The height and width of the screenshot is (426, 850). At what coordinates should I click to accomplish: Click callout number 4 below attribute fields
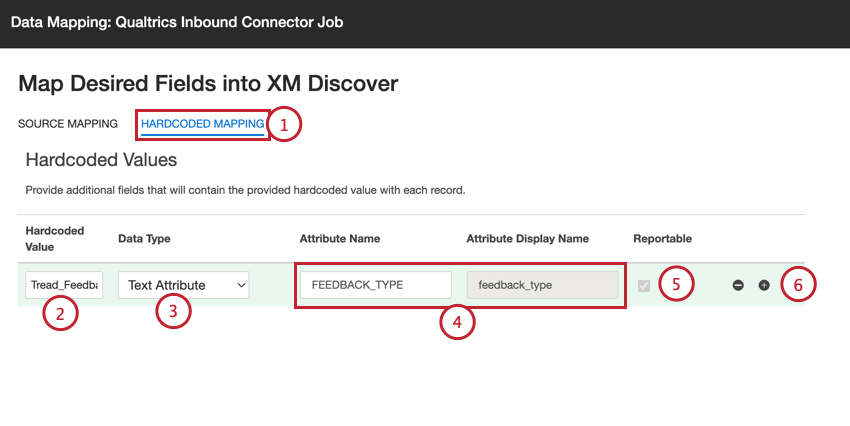(457, 322)
